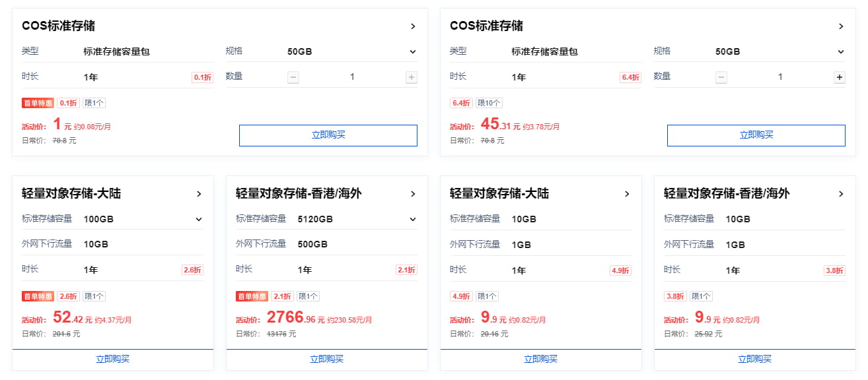Screen dimensions: 868x380
Task: Buy the 3.8折 轻量对象存储-香港/海外 10GB package
Action: (755, 360)
